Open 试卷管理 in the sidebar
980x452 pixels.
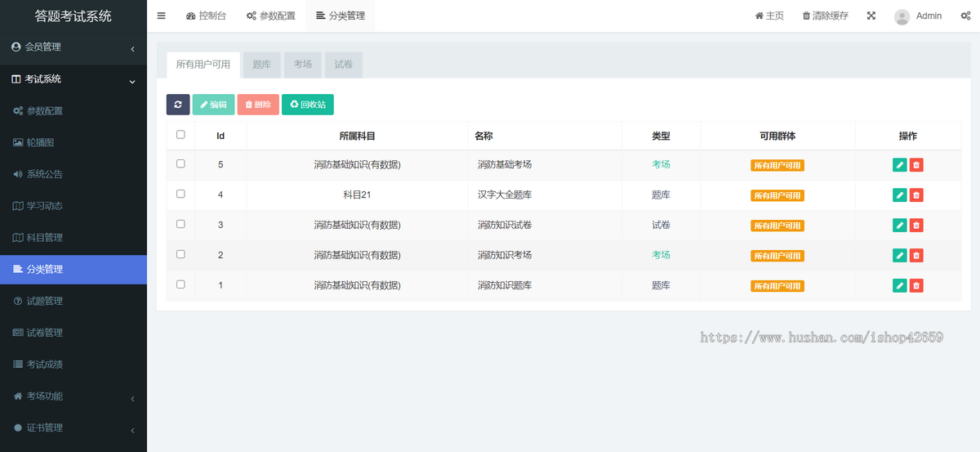pyautogui.click(x=73, y=333)
